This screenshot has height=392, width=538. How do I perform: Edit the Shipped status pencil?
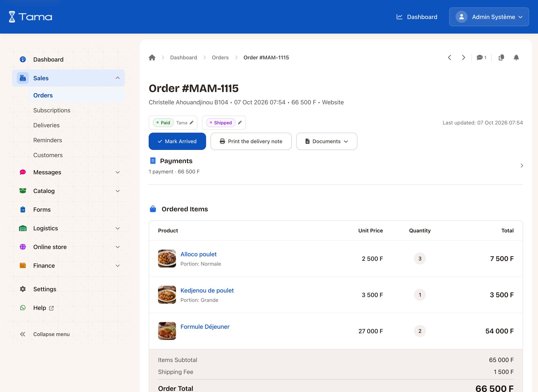point(240,123)
